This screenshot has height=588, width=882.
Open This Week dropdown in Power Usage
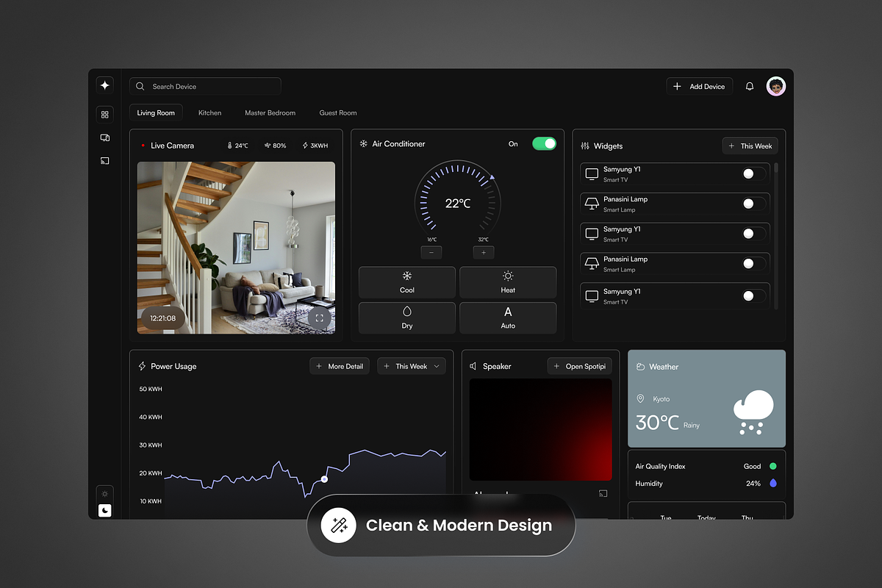point(412,366)
